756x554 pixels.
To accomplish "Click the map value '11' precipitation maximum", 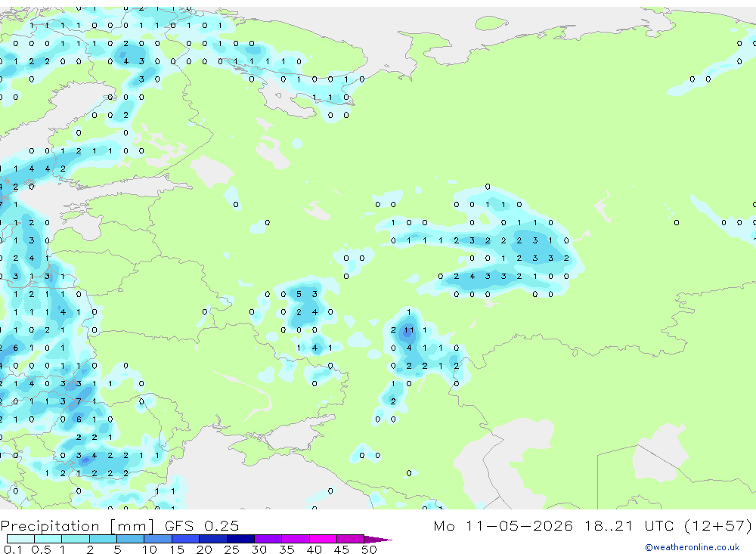I will click(x=409, y=330).
